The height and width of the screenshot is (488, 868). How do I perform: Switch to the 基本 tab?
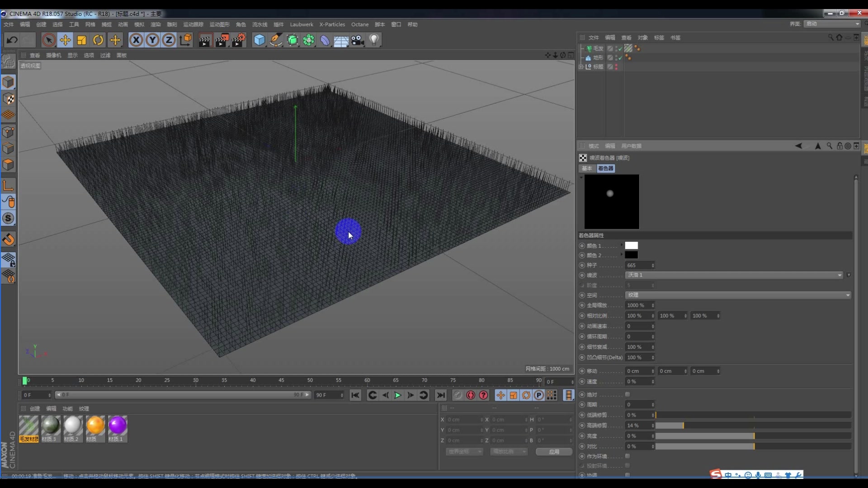click(587, 168)
